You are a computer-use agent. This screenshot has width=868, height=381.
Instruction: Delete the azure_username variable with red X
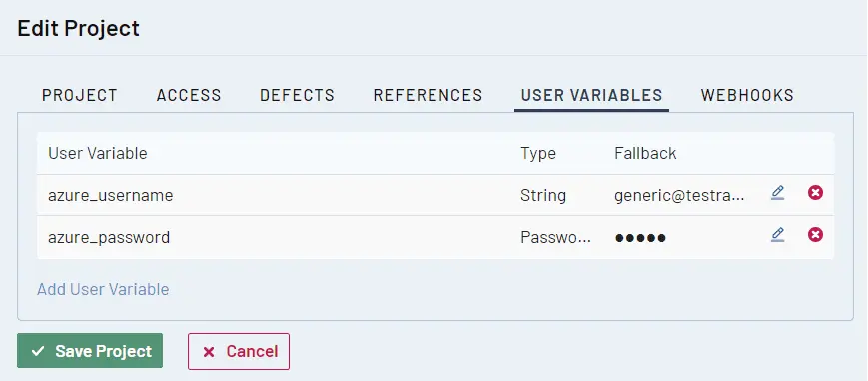tap(815, 193)
